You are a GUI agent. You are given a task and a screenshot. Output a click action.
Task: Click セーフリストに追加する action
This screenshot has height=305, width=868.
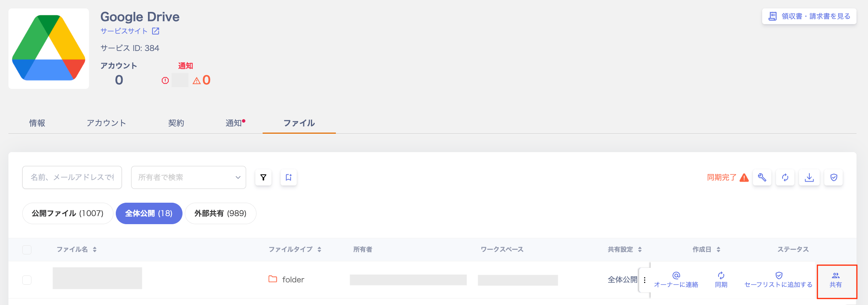(778, 280)
